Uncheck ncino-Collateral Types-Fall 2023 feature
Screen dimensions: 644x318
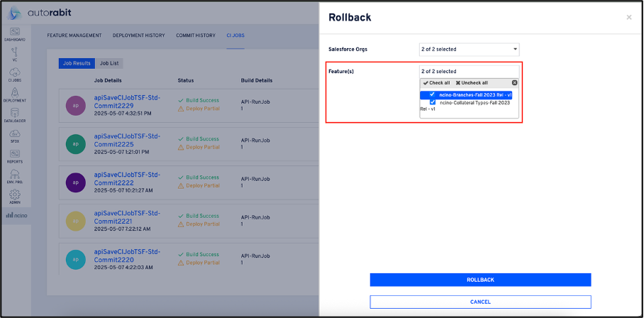(432, 102)
